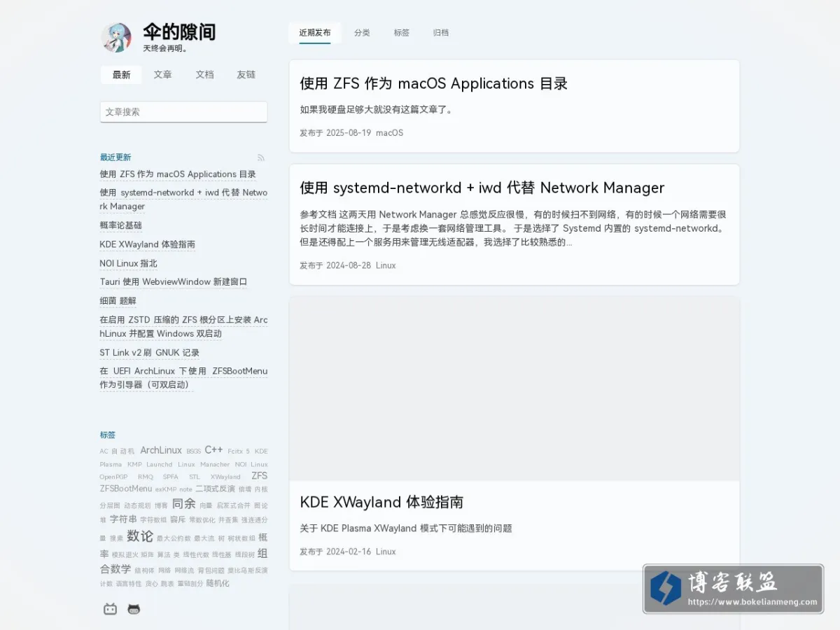The image size is (840, 630).
Task: Click the 字符串 tag
Action: point(123,519)
